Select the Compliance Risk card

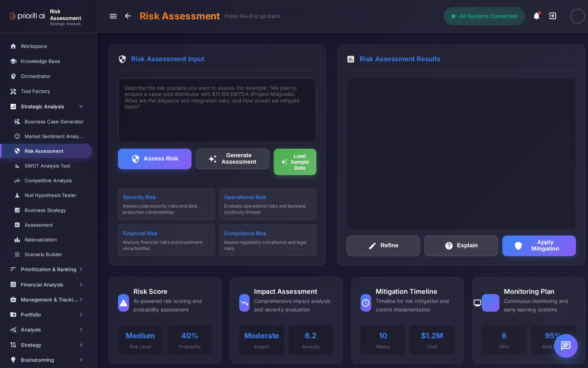[268, 240]
